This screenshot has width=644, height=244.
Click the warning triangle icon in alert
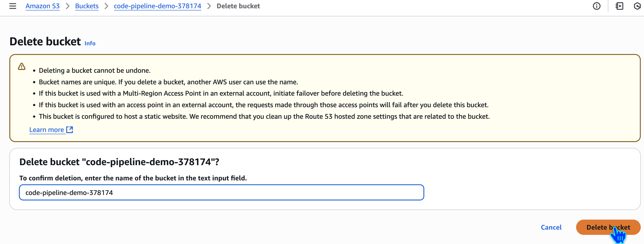(x=22, y=67)
